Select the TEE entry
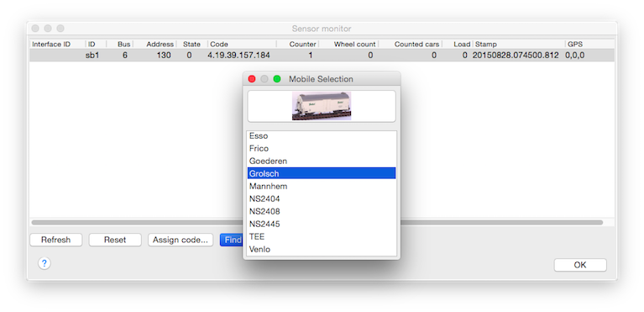 tap(322, 236)
